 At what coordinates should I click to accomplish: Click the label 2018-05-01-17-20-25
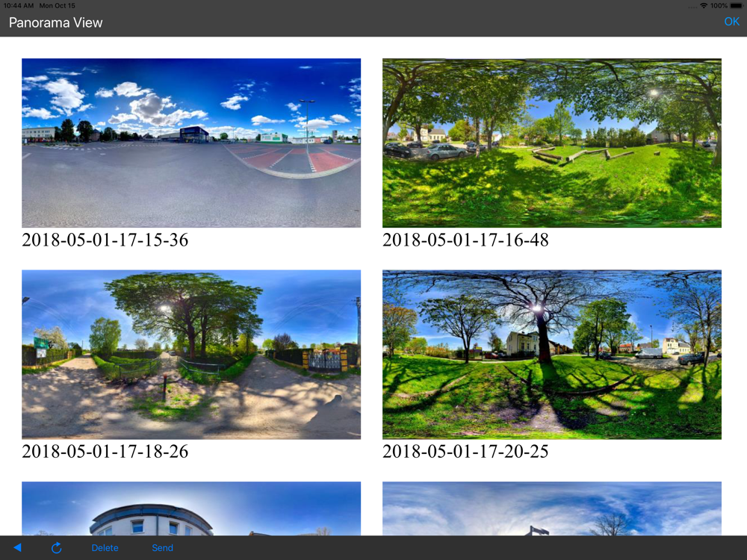point(465,451)
